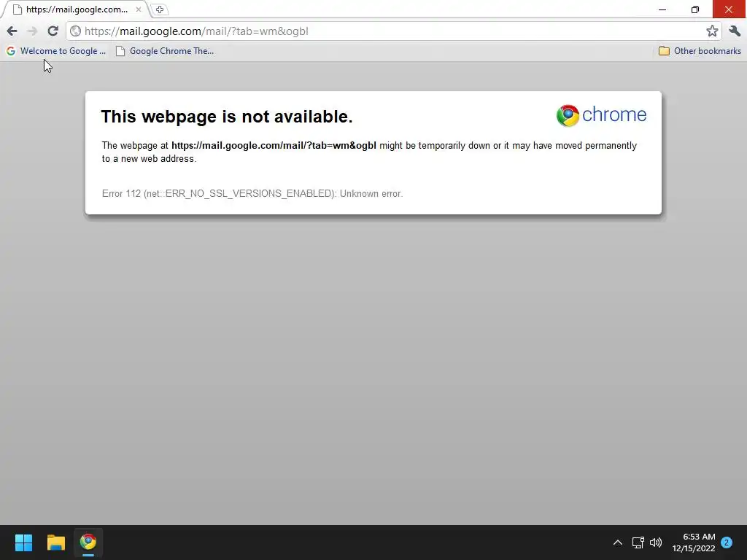Click the globe site info icon

(75, 31)
